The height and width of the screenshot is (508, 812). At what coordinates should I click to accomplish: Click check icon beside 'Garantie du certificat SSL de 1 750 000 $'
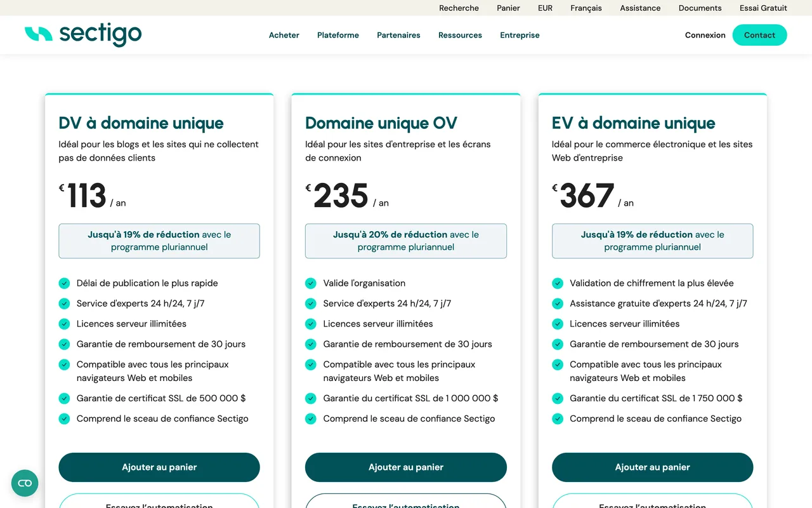(558, 398)
